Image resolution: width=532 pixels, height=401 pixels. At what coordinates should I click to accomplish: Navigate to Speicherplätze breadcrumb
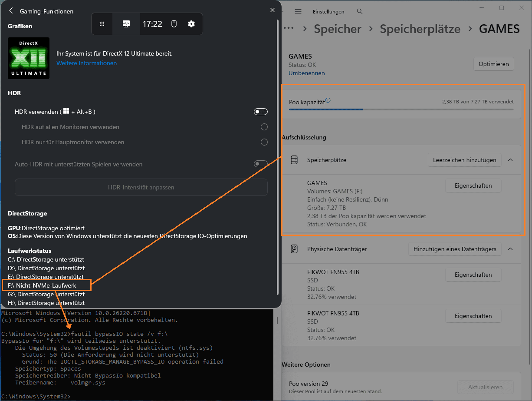(x=420, y=29)
